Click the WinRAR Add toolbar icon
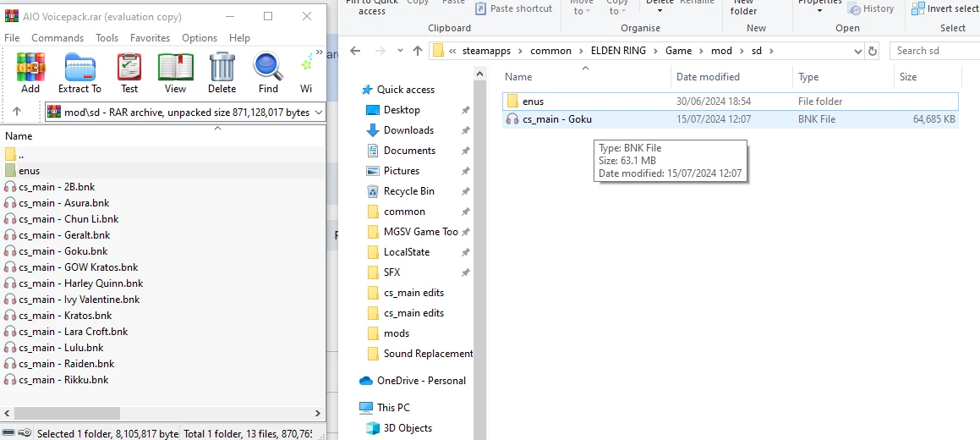The width and height of the screenshot is (980, 440). pyautogui.click(x=30, y=72)
